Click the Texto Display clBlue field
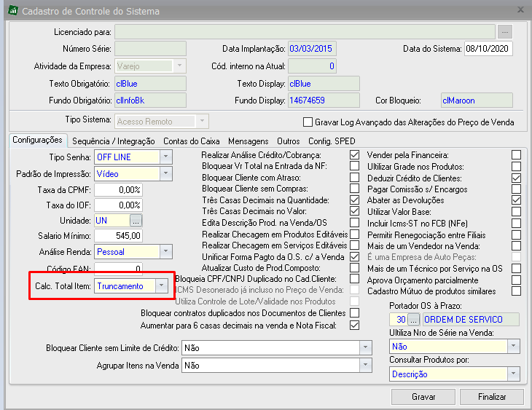 (x=324, y=84)
